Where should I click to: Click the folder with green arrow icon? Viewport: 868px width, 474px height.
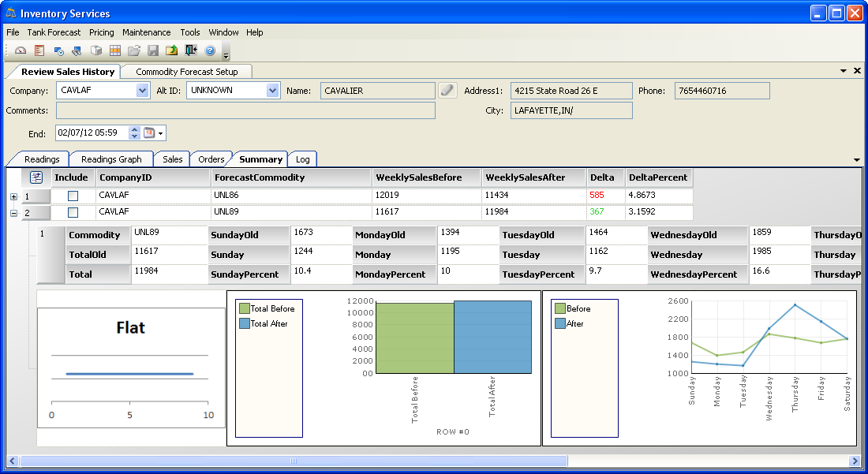point(171,50)
